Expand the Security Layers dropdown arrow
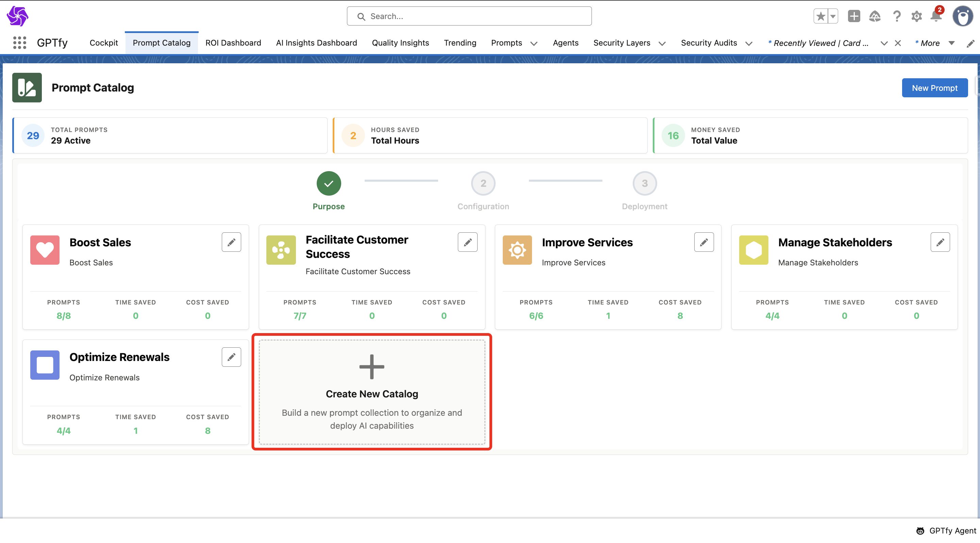The height and width of the screenshot is (543, 980). point(662,44)
